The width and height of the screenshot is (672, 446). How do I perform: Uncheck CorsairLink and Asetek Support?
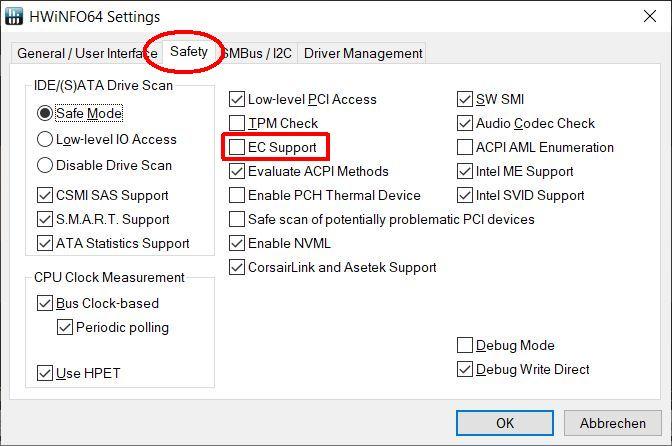(237, 267)
